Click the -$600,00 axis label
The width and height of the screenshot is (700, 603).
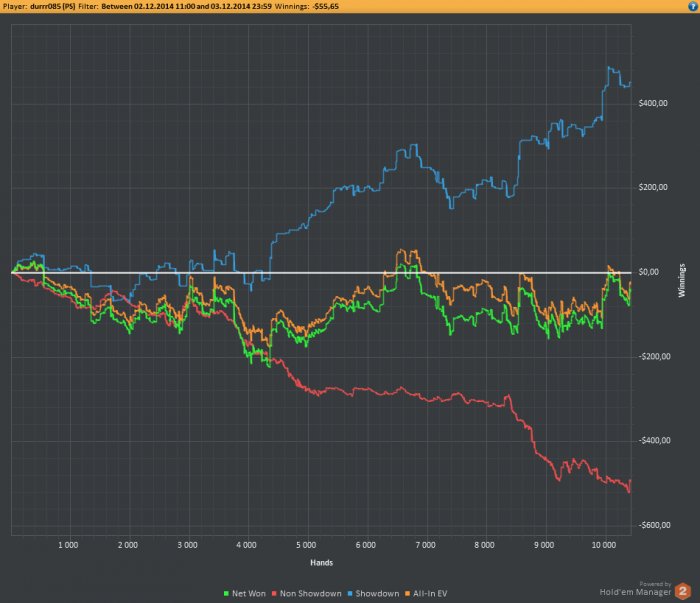654,525
